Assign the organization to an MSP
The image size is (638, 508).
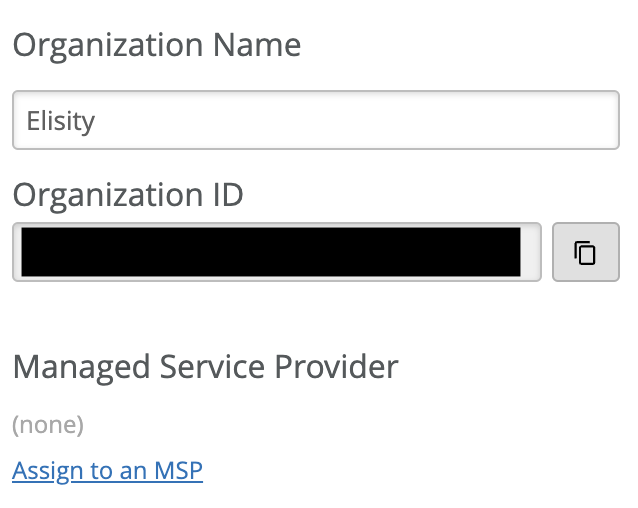pos(107,470)
